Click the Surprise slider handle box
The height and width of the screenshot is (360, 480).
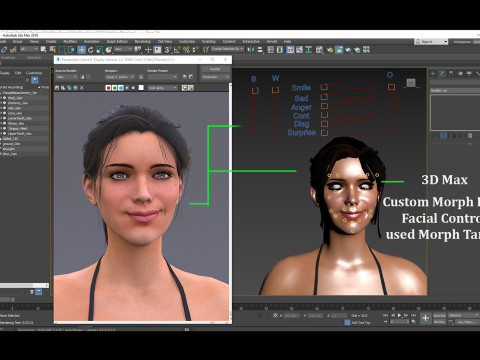click(324, 132)
